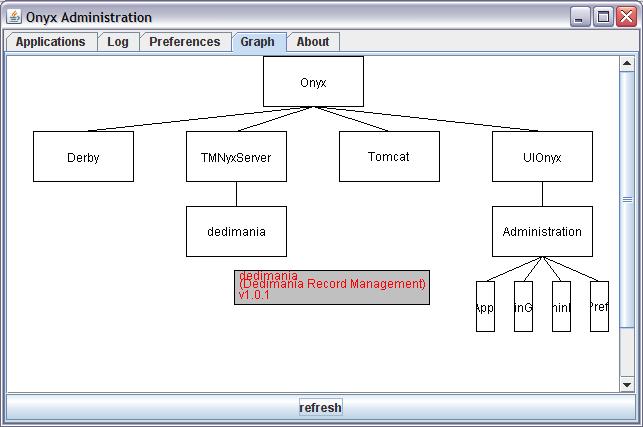The height and width of the screenshot is (427, 643).
Task: Click the Administration node
Action: (542, 232)
